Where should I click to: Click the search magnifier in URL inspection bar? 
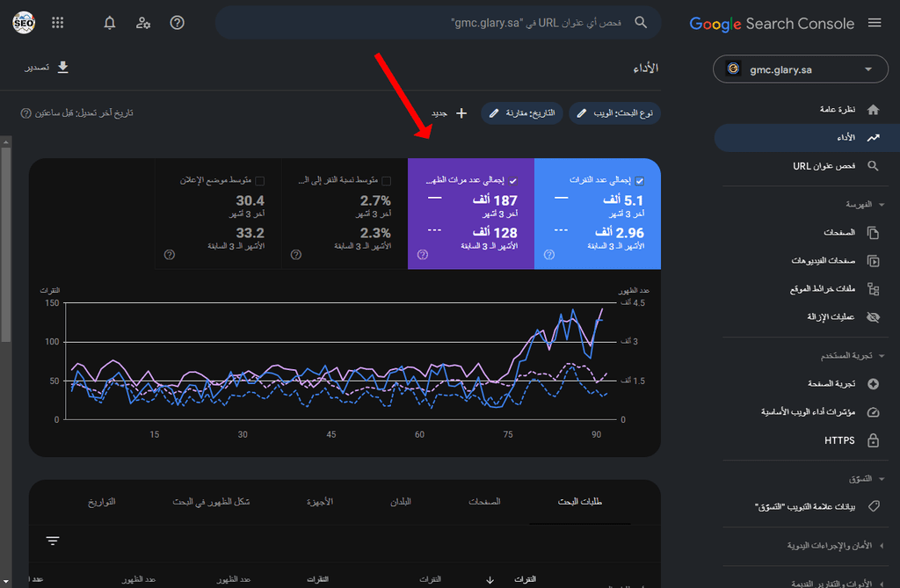[641, 22]
